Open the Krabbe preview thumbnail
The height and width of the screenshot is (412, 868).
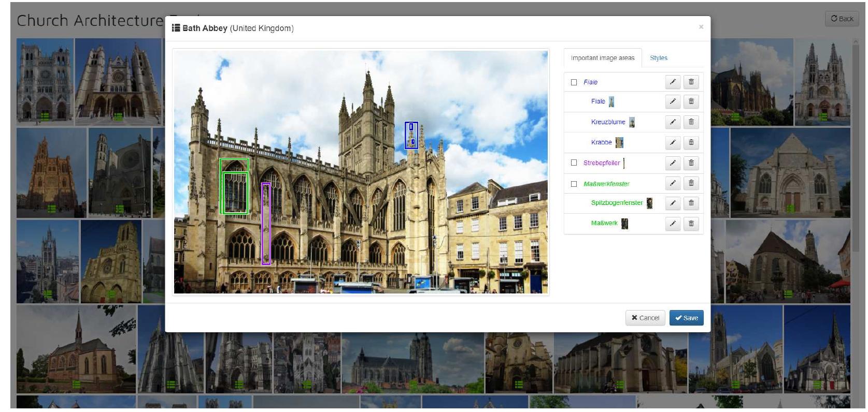point(619,142)
